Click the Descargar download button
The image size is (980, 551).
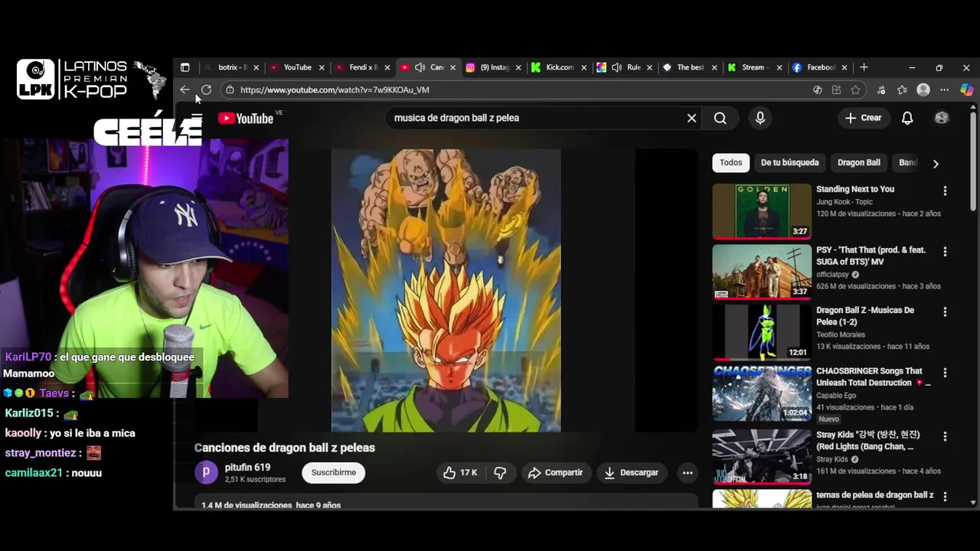click(631, 472)
